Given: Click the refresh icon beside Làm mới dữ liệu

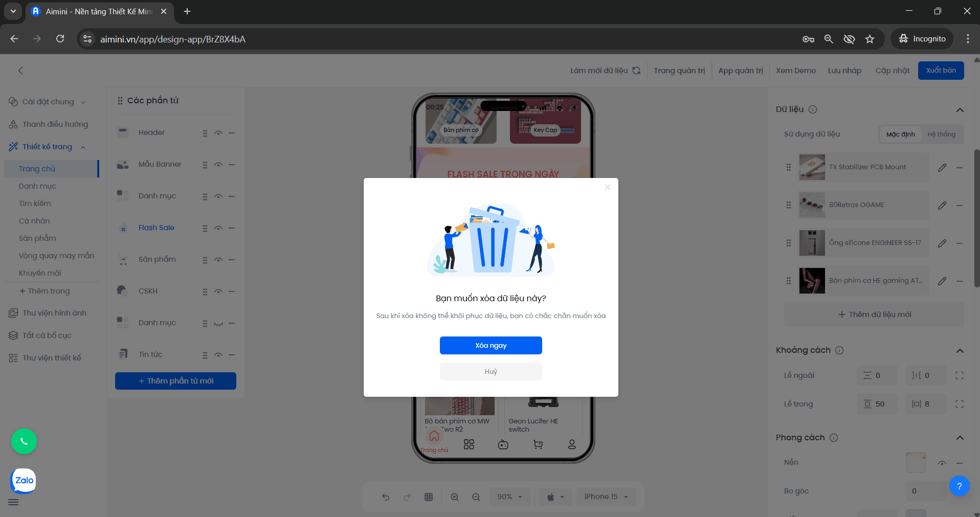Looking at the screenshot, I should click(636, 71).
